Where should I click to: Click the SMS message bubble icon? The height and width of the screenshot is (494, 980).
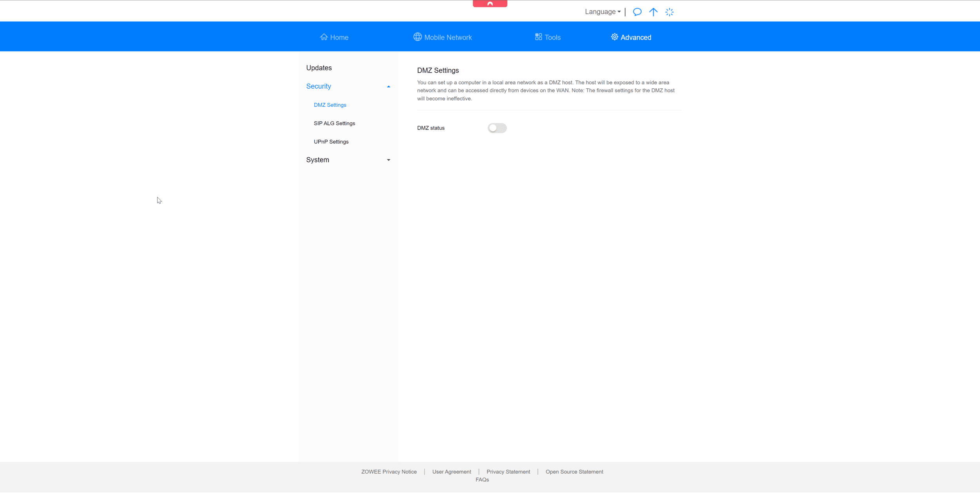pos(637,12)
